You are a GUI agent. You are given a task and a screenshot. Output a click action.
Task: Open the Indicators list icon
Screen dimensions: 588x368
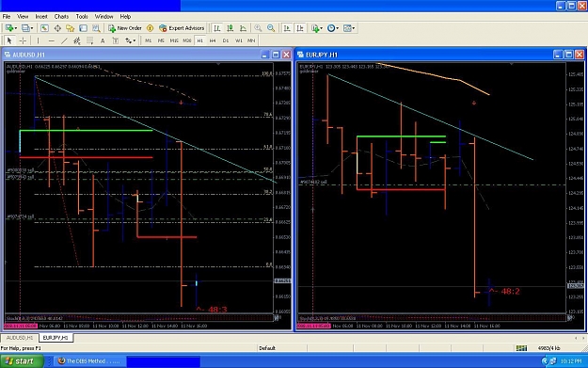coord(315,28)
